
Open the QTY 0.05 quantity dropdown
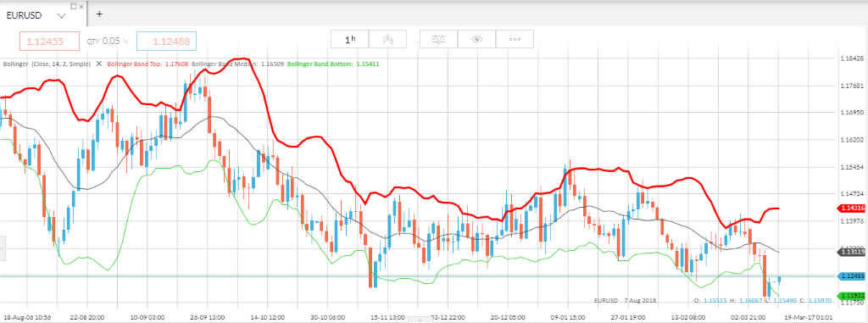coord(108,41)
